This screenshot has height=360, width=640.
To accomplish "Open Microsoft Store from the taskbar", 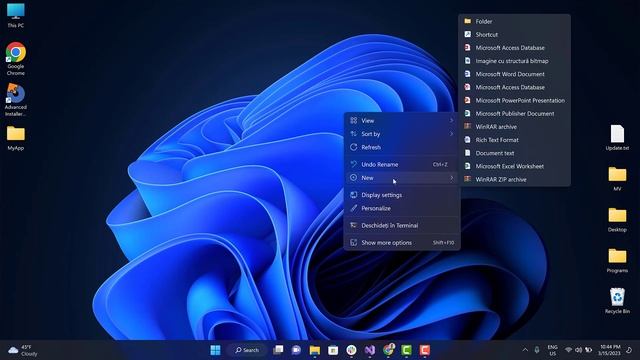I will (333, 350).
